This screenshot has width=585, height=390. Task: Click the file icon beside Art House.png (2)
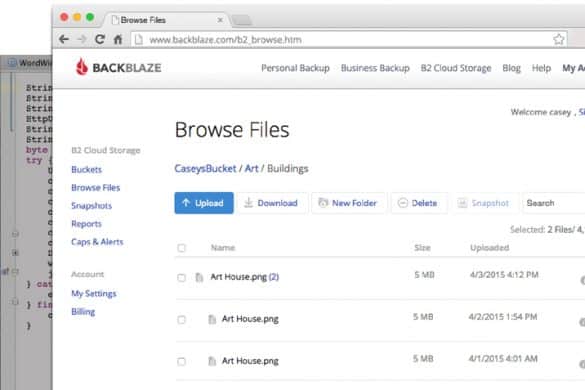[x=199, y=277]
